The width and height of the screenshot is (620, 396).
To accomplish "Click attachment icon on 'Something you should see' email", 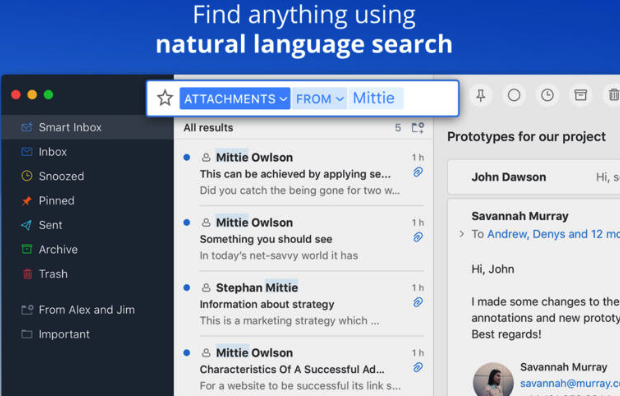I will click(x=418, y=237).
